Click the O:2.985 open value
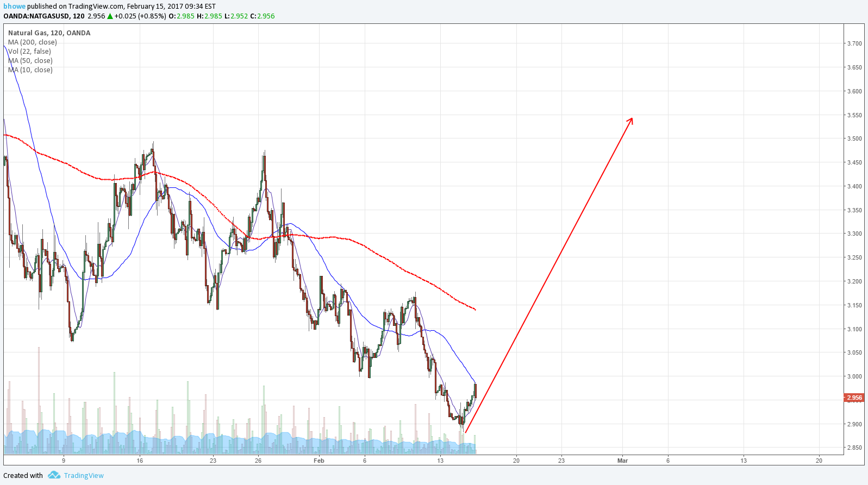 (182, 16)
